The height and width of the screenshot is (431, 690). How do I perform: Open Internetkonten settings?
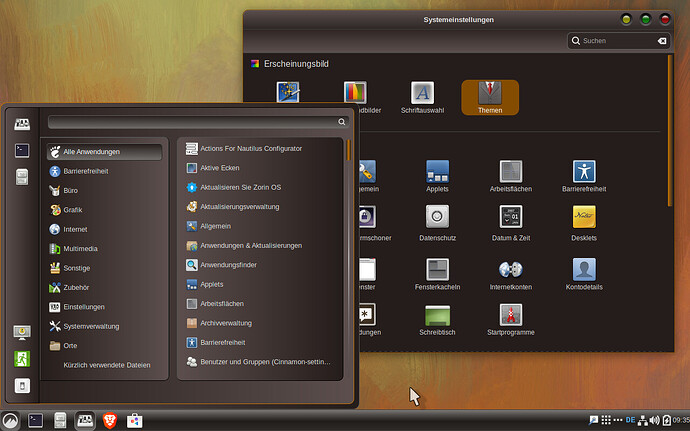(x=510, y=275)
